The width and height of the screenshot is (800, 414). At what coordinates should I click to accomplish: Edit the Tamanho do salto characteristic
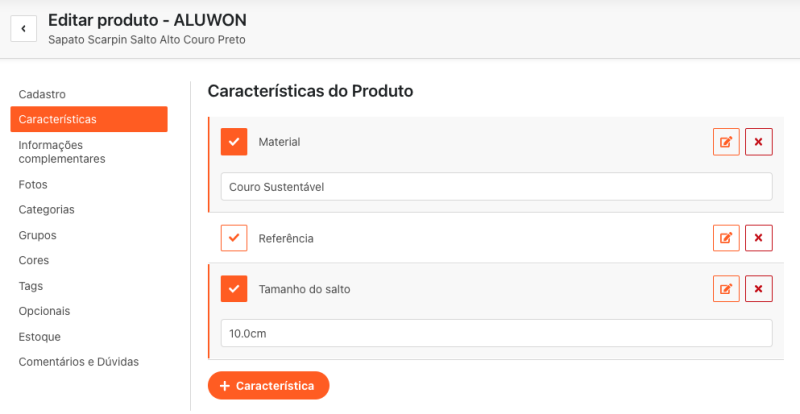click(726, 289)
